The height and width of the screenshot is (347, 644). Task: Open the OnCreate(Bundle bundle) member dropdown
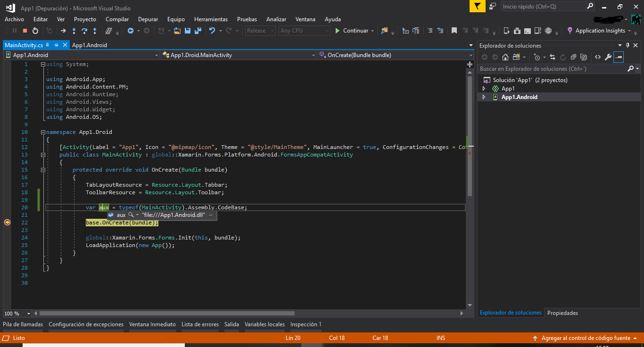pyautogui.click(x=396, y=55)
